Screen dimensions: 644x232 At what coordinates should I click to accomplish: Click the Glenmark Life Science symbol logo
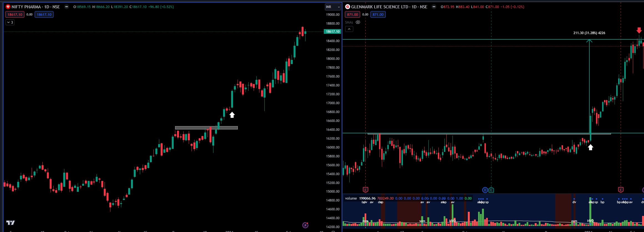coord(348,7)
